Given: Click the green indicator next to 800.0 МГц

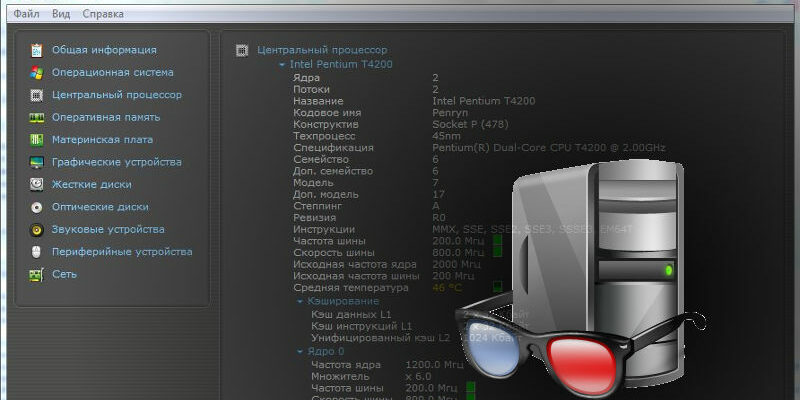Looking at the screenshot, I should pos(497,252).
